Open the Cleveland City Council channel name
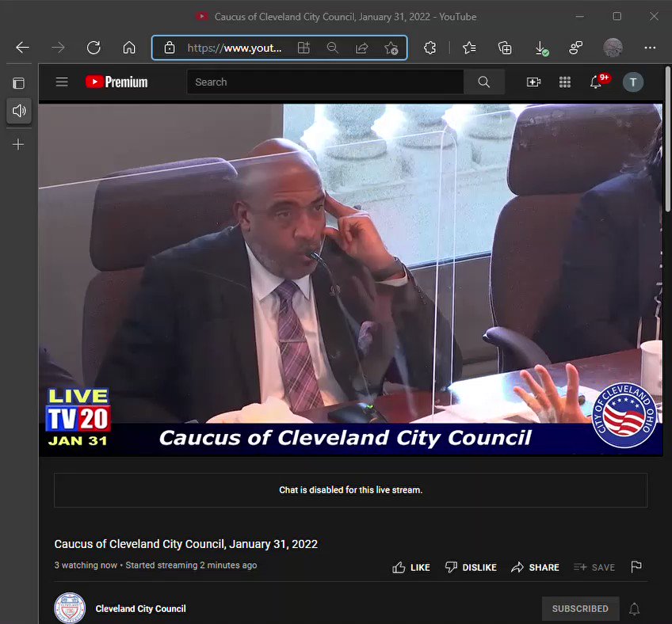The image size is (672, 624). click(x=140, y=609)
